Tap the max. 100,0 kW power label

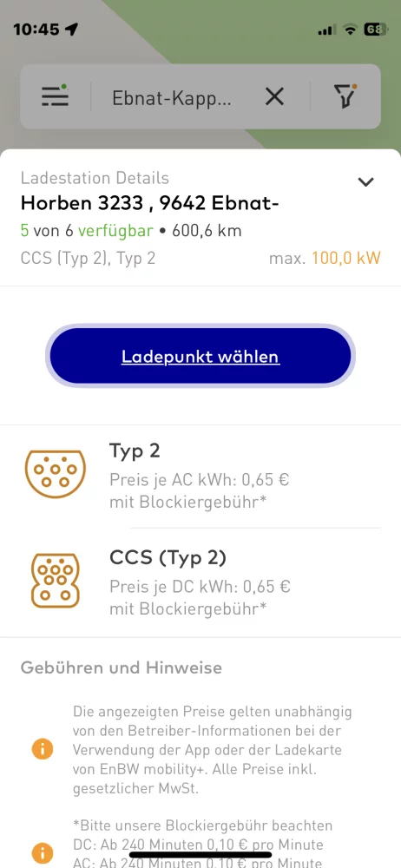tap(325, 258)
